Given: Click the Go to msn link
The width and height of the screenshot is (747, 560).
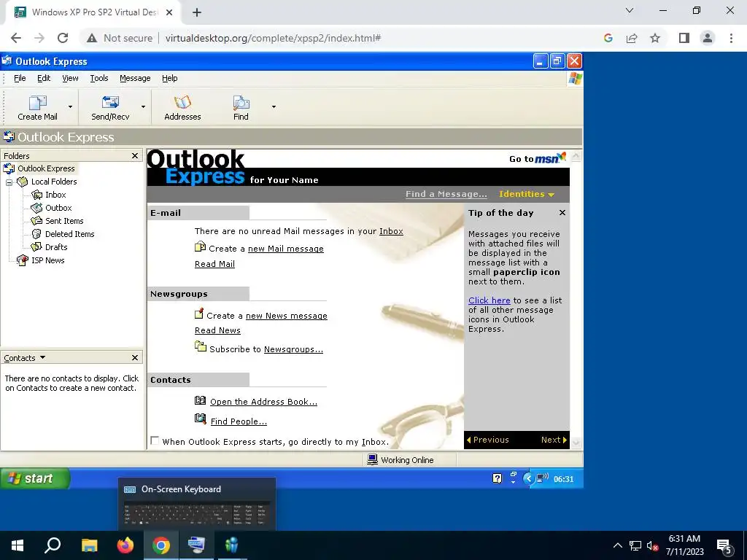Looking at the screenshot, I should (x=538, y=158).
